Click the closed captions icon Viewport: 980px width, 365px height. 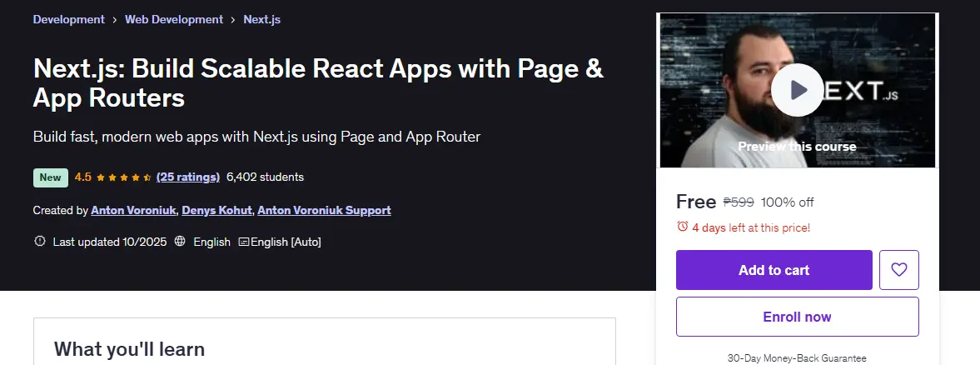244,242
